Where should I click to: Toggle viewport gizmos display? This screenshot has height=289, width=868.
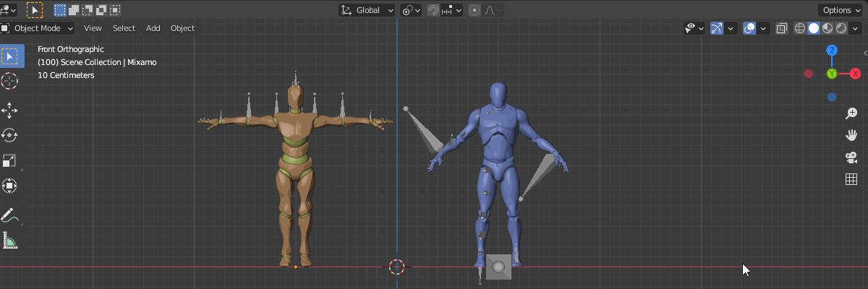tap(717, 28)
